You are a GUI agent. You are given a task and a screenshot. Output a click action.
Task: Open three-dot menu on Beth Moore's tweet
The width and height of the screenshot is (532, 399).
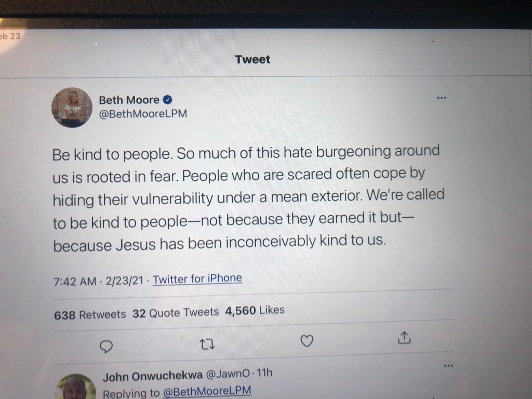442,98
